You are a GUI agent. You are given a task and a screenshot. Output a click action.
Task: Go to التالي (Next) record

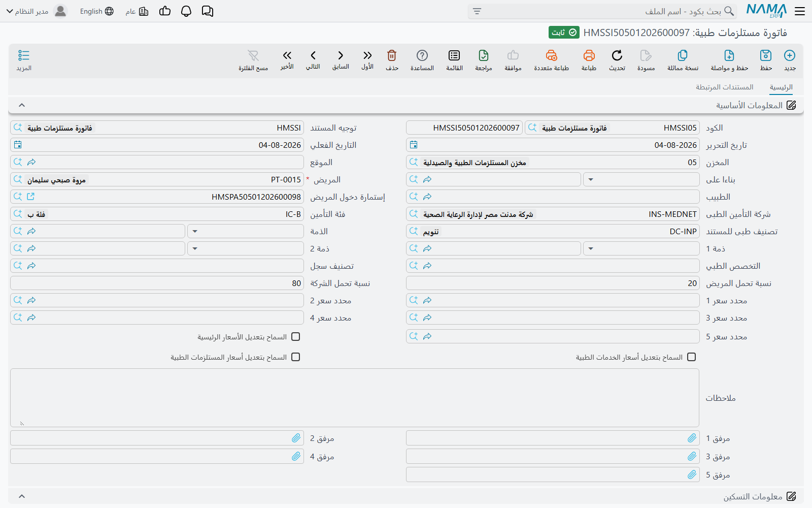click(313, 55)
